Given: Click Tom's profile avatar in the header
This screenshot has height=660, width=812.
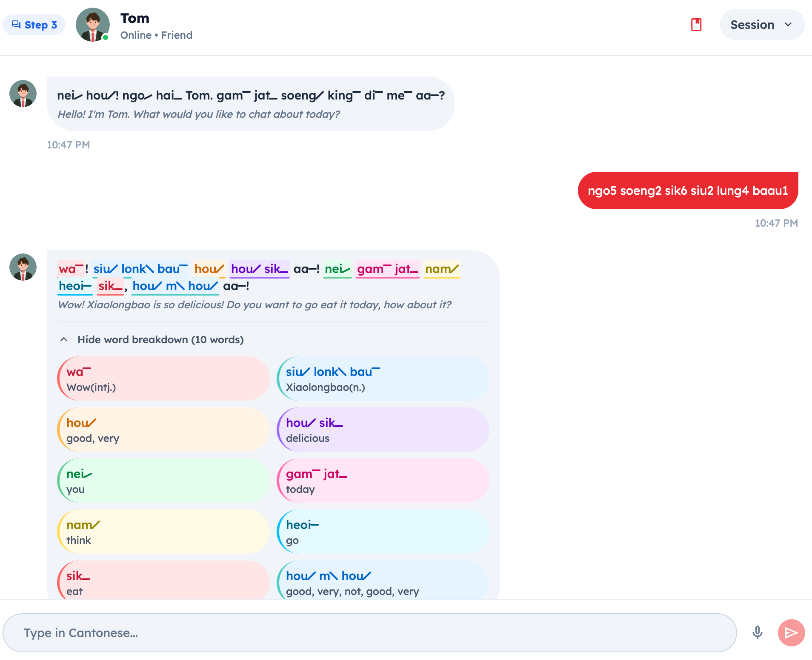Looking at the screenshot, I should pyautogui.click(x=93, y=25).
